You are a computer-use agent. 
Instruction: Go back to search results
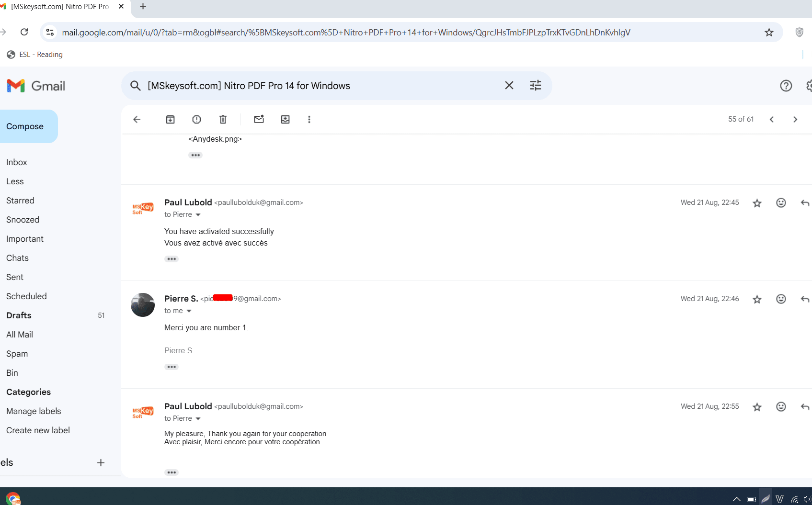137,120
